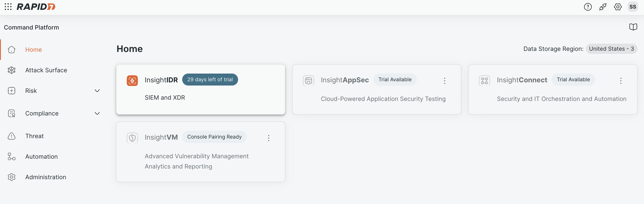Open the settings gear icon in header
644x204 pixels.
click(617, 7)
